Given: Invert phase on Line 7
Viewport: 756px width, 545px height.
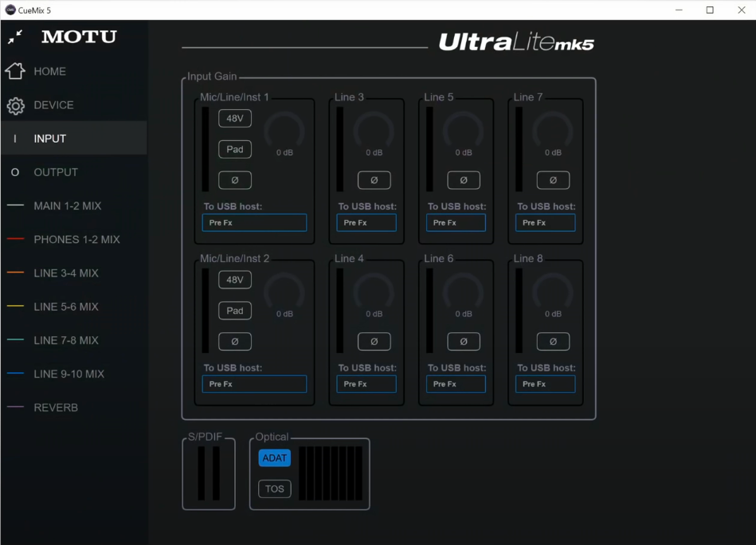Looking at the screenshot, I should [x=553, y=180].
